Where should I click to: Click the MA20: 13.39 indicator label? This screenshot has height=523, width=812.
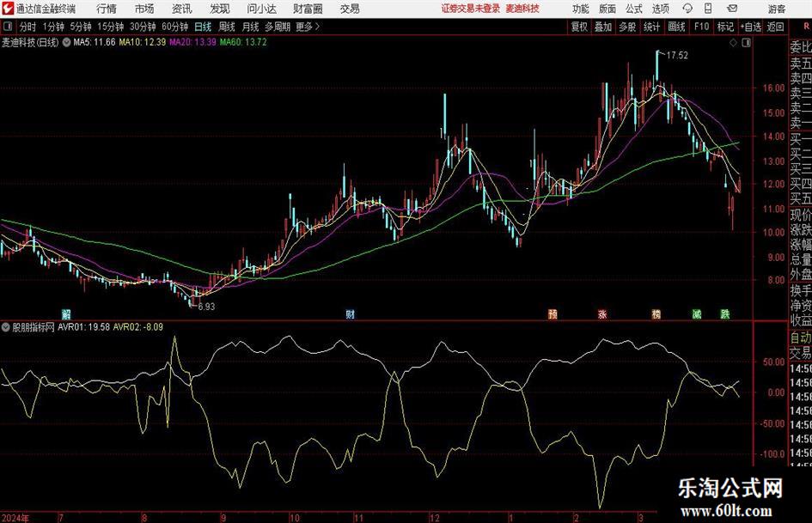click(x=192, y=42)
